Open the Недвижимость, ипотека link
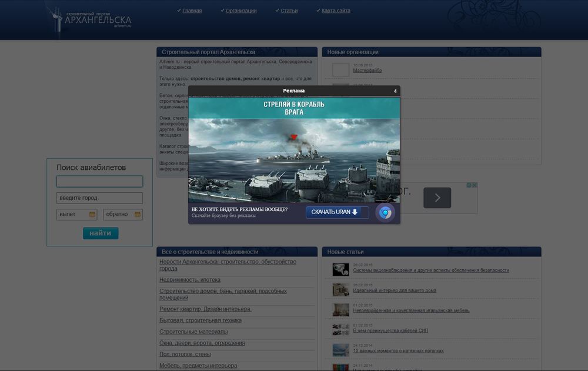 pos(190,280)
